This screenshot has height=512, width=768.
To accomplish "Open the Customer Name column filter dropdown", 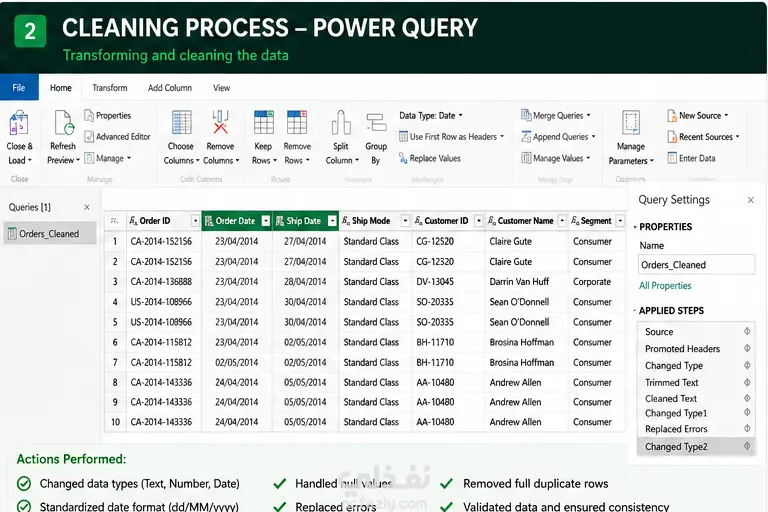I will (x=562, y=221).
